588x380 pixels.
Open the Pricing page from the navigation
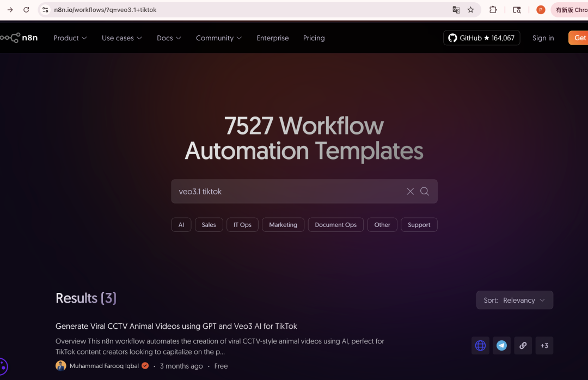[x=314, y=38]
